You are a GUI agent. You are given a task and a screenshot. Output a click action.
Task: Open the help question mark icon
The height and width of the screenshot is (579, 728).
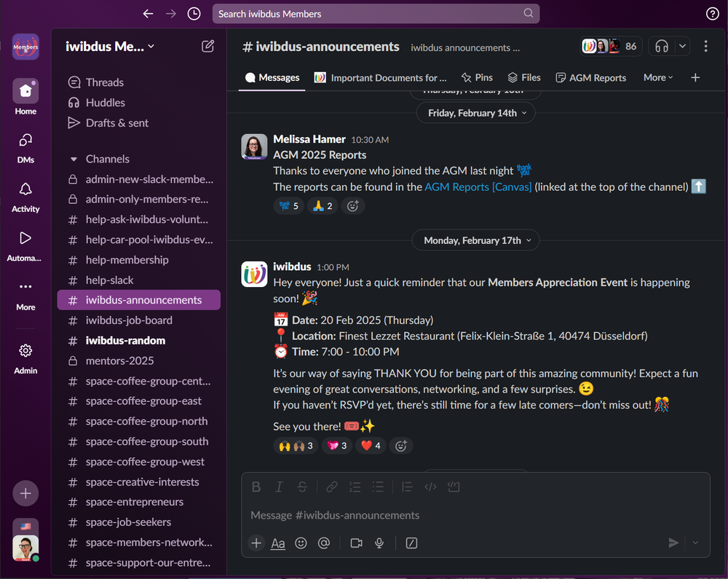[x=712, y=14]
